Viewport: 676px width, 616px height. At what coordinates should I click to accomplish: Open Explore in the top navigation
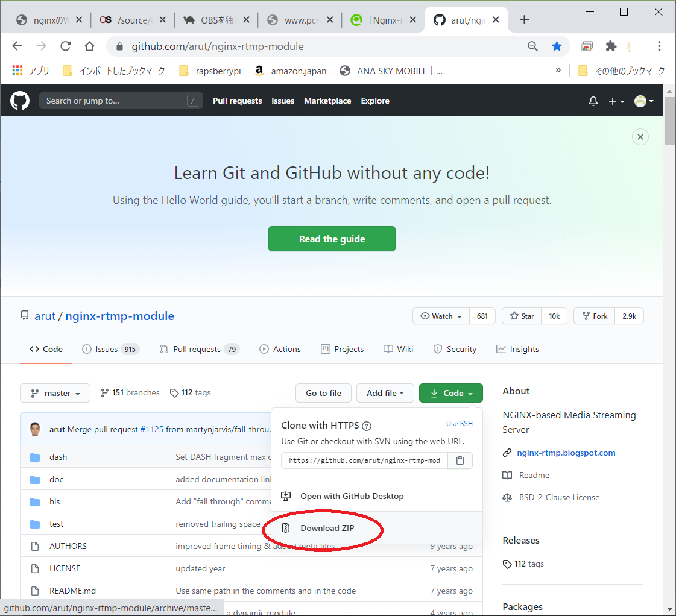pos(375,101)
